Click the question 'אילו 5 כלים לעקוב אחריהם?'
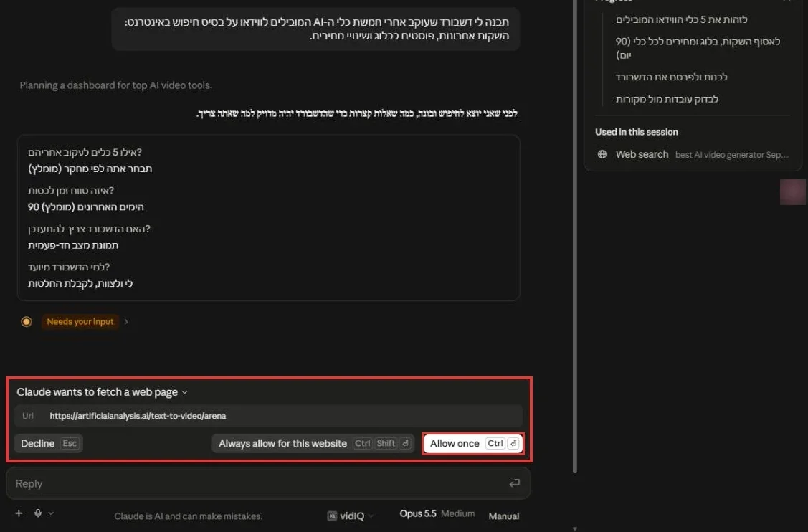808x532 pixels. [85, 152]
